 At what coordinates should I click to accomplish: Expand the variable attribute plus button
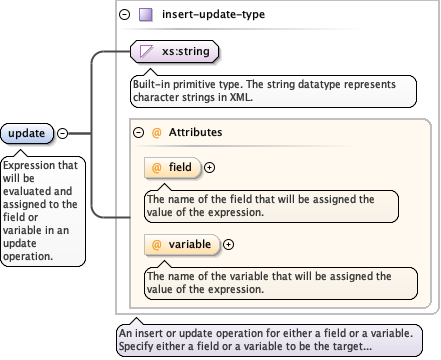[228, 245]
